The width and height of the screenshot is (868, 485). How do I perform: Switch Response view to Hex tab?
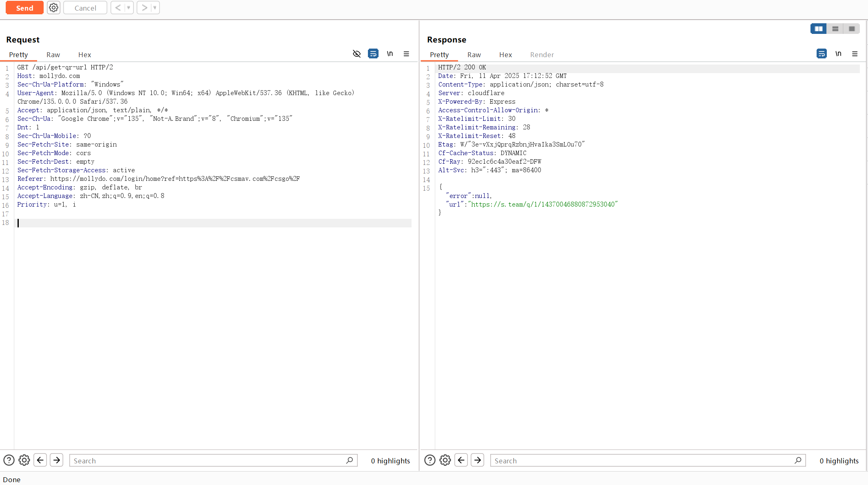pos(505,55)
